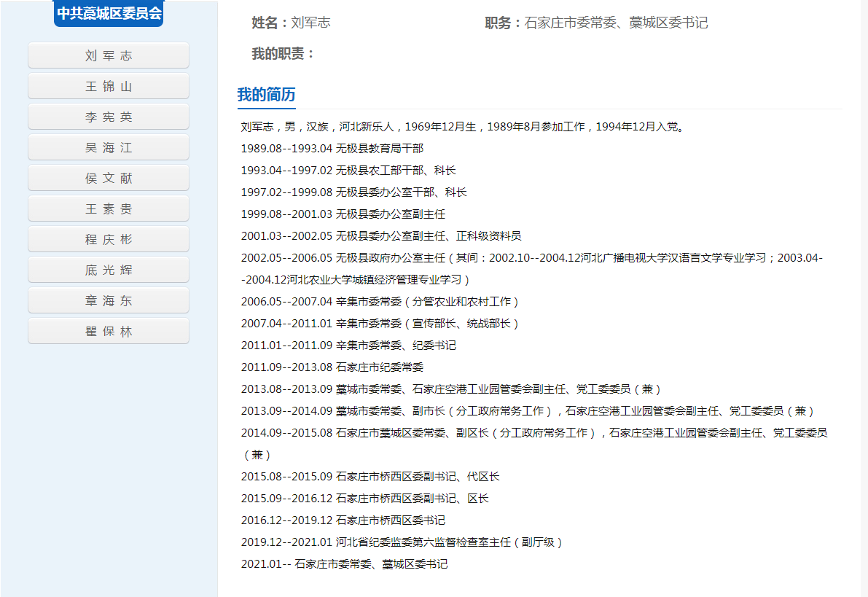Screen dimensions: 868x597
Task: Click the title 石家庄市委常委、藁城区委书记
Action: coord(617,23)
